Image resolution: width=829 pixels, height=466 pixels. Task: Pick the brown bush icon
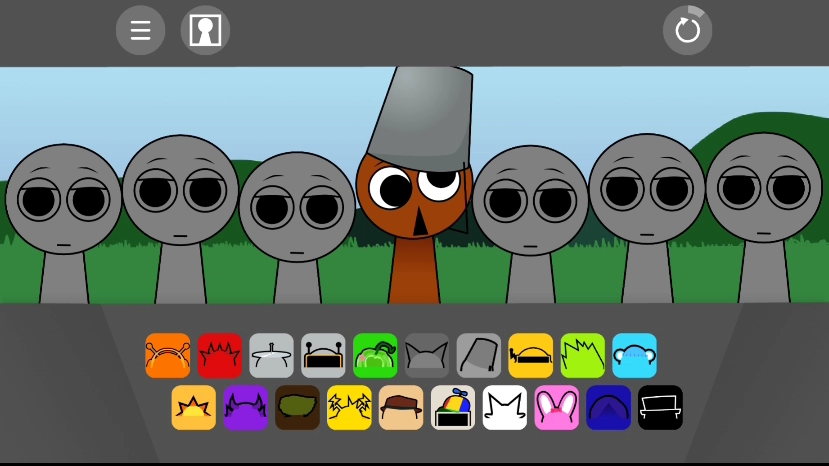coord(297,407)
